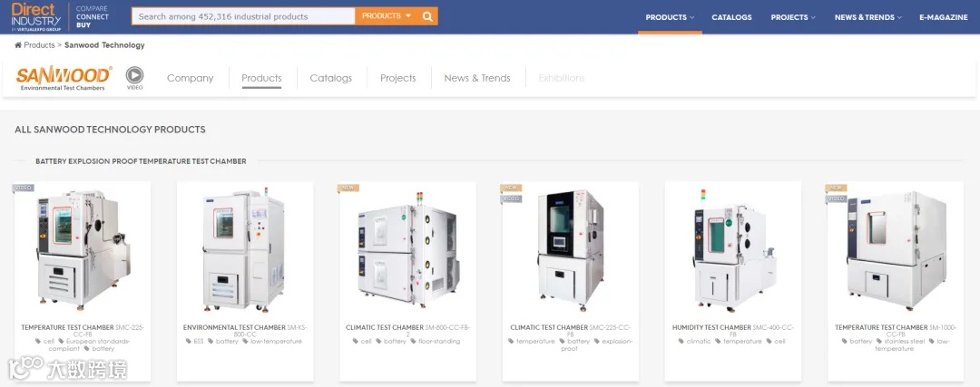Select the Products tab
Screen dimensions: 980x387
click(x=261, y=78)
